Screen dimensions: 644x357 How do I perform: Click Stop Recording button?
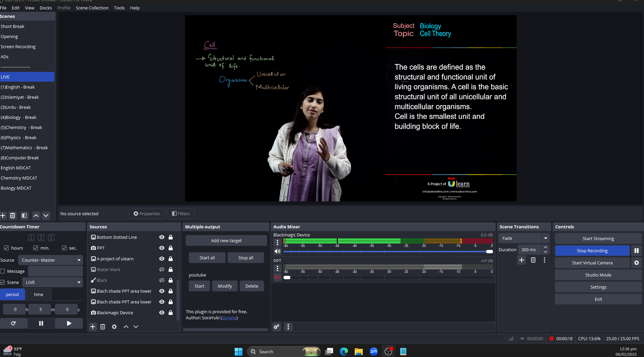(x=592, y=251)
